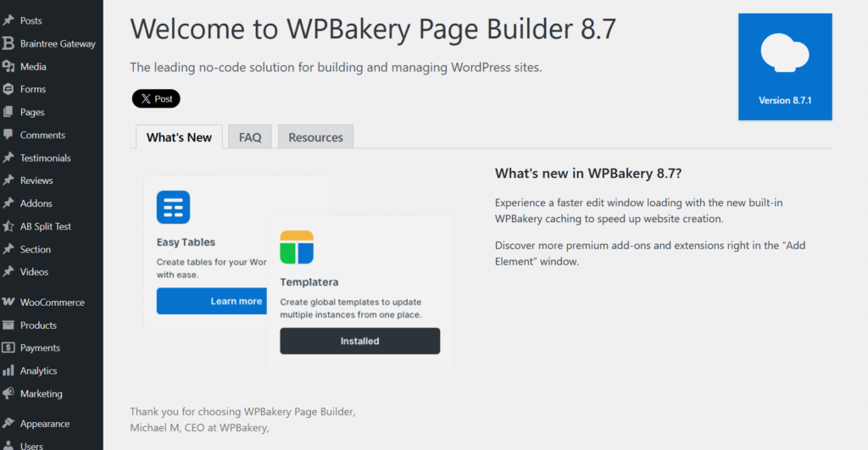Click Learn more on Easy Tables
This screenshot has width=868, height=450.
tap(212, 301)
